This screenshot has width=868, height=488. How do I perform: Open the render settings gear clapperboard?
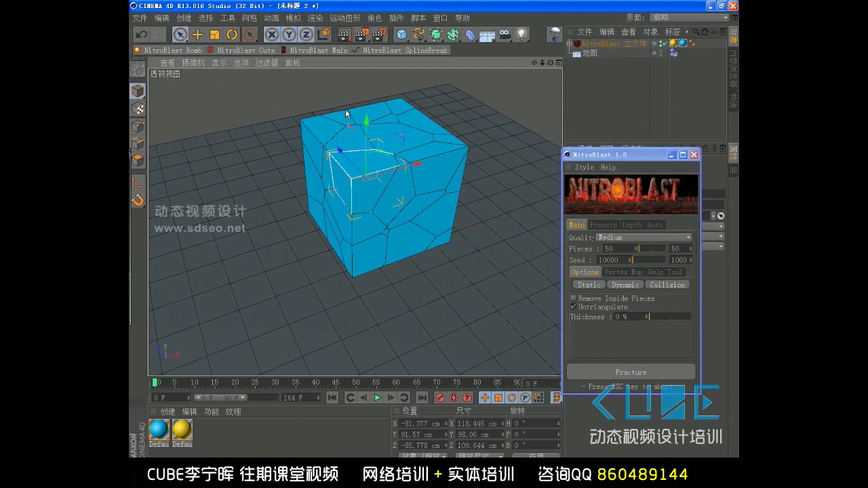(x=379, y=35)
